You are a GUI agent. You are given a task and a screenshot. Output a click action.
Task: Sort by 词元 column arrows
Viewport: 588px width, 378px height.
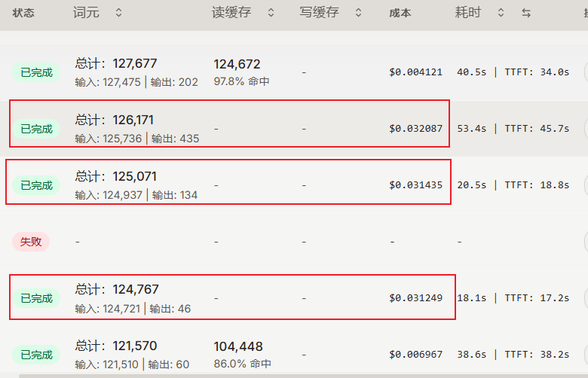point(118,13)
